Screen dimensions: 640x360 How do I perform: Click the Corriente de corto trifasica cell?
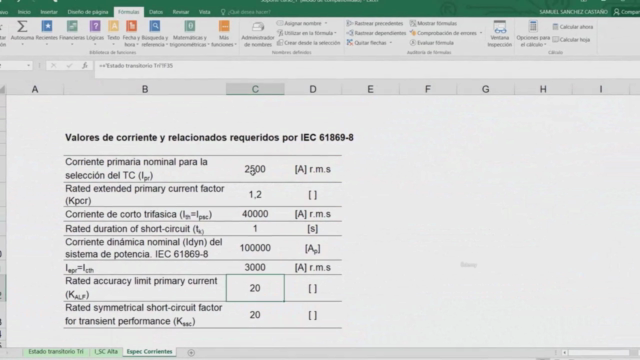(145, 214)
